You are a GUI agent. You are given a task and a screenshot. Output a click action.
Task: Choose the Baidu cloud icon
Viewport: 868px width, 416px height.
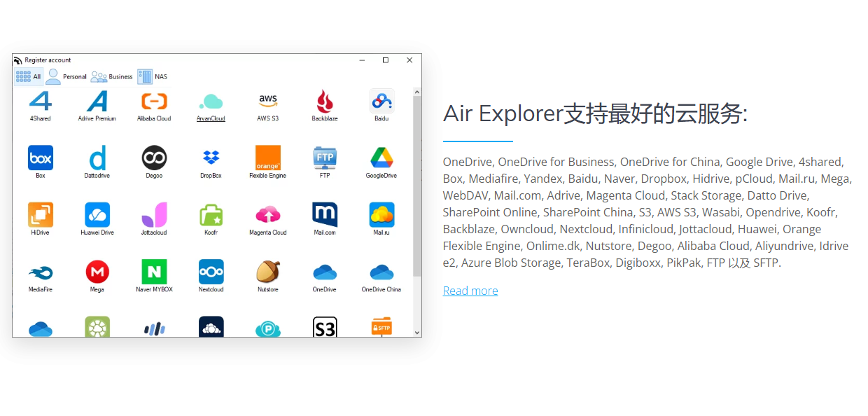click(x=381, y=102)
